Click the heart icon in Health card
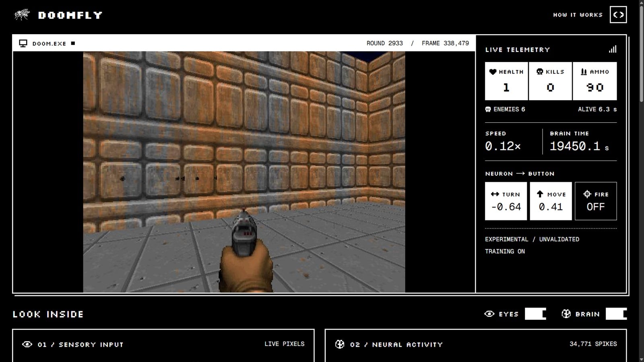Screen dimensions: 644x362 pyautogui.click(x=493, y=72)
